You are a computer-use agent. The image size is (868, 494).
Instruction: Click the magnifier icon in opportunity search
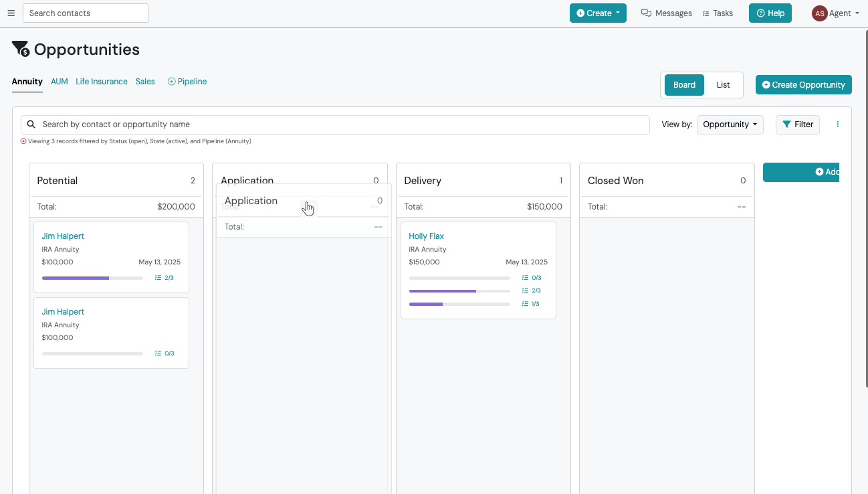click(x=31, y=125)
